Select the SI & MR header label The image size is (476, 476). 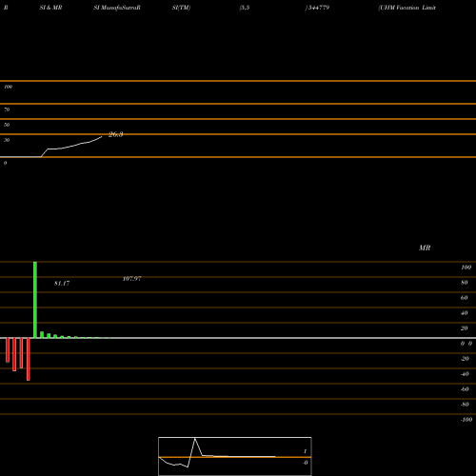tap(50, 8)
